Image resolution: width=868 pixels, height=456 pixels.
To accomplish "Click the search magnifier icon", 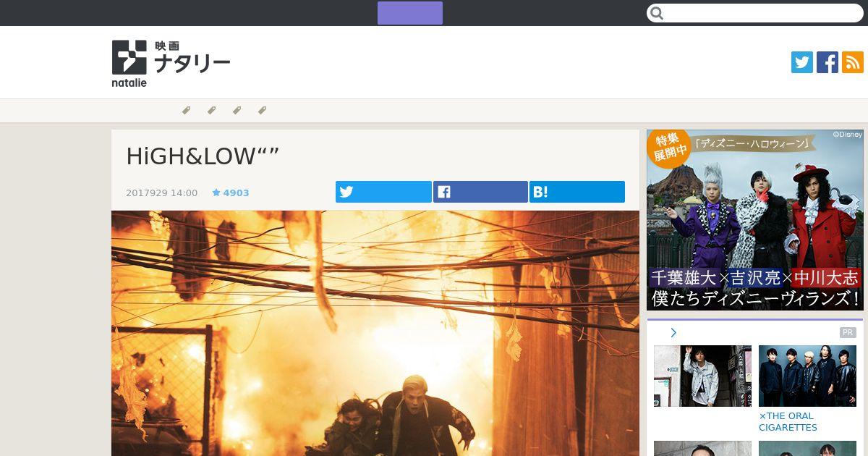I will pyautogui.click(x=657, y=13).
